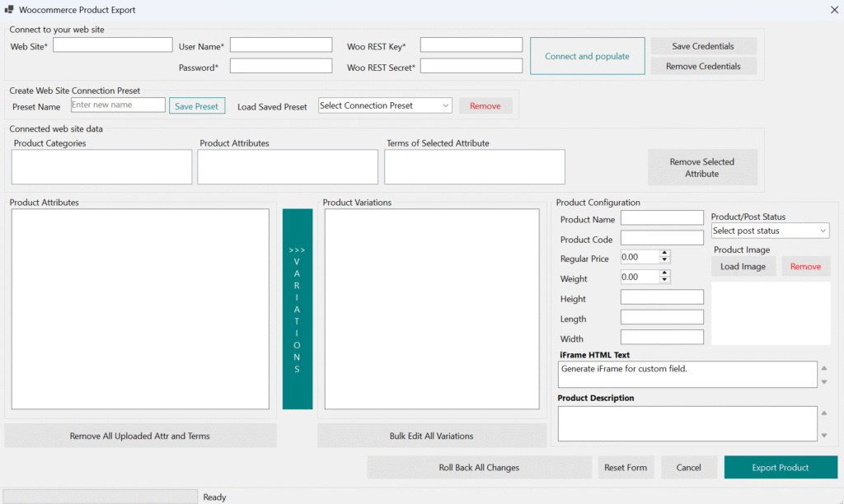Click Export Product button
Viewport: 844px width, 504px height.
[x=780, y=468]
